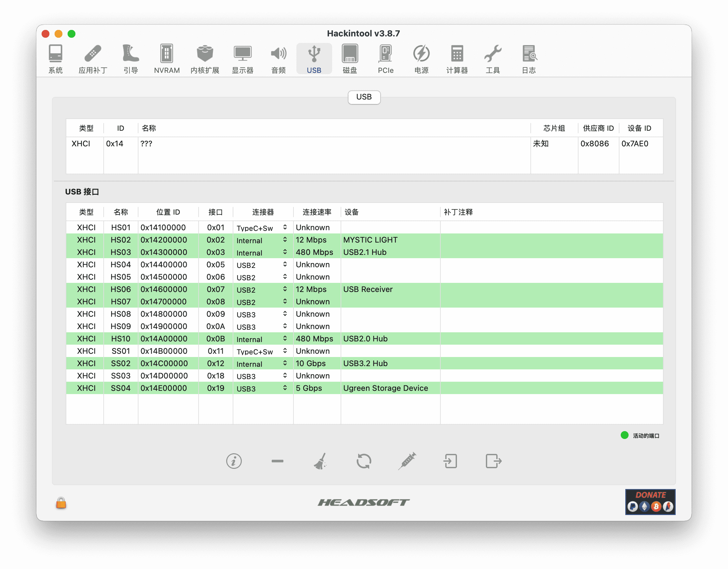
Task: Click location ID 0x14D00000
Action: [x=164, y=376]
